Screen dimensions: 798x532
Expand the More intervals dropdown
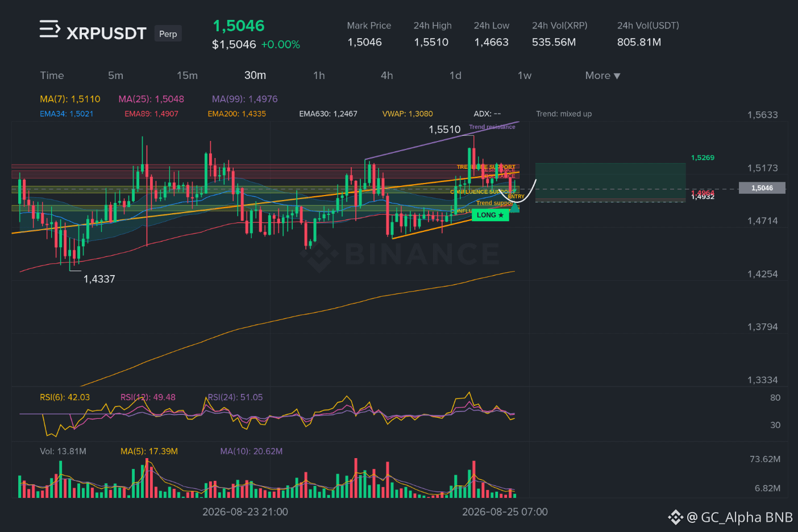[x=602, y=76]
